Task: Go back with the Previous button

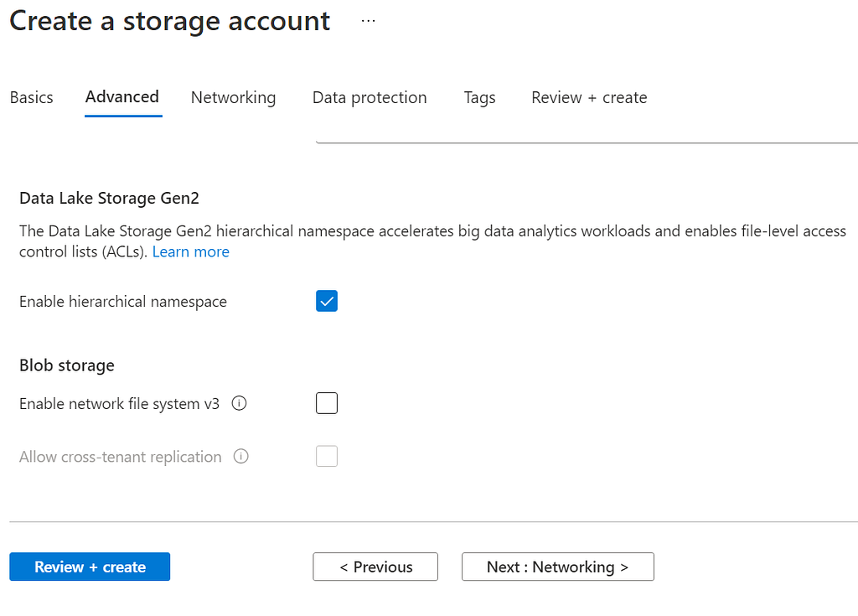Action: (x=375, y=567)
